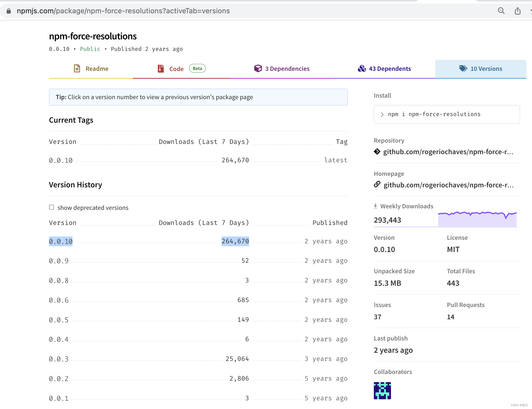The image size is (532, 409).
Task: Click the 14 pull requests count
Action: click(x=451, y=317)
